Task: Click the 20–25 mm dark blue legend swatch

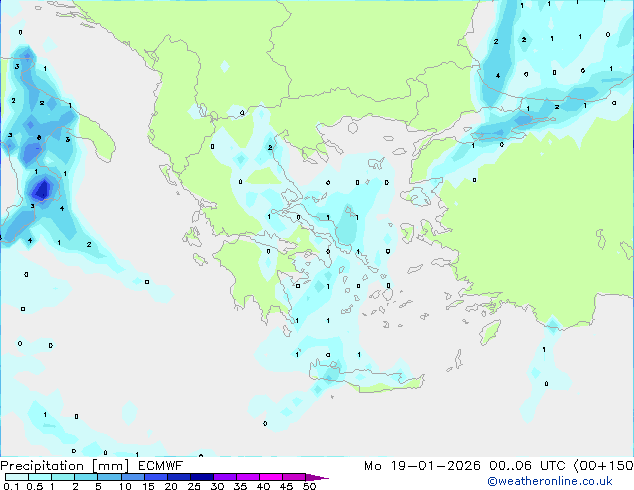Action: point(178,477)
